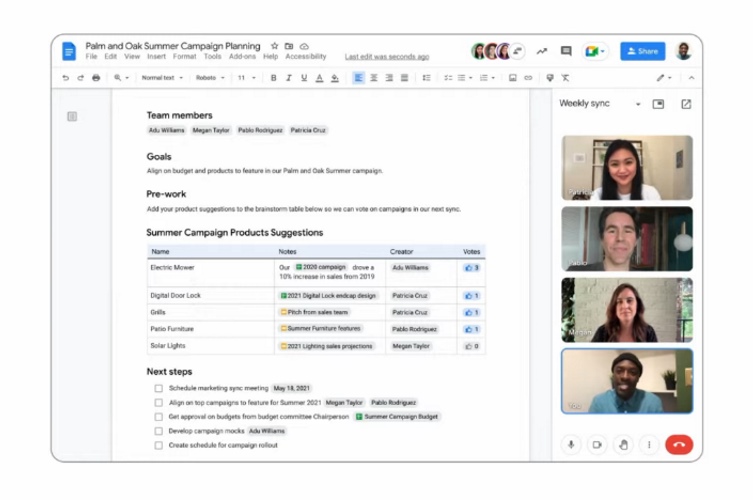
Task: Open the editing mode pencil dropdown
Action: point(664,78)
